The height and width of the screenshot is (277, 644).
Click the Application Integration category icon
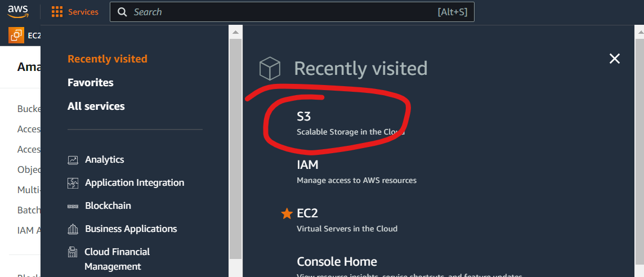coord(73,183)
